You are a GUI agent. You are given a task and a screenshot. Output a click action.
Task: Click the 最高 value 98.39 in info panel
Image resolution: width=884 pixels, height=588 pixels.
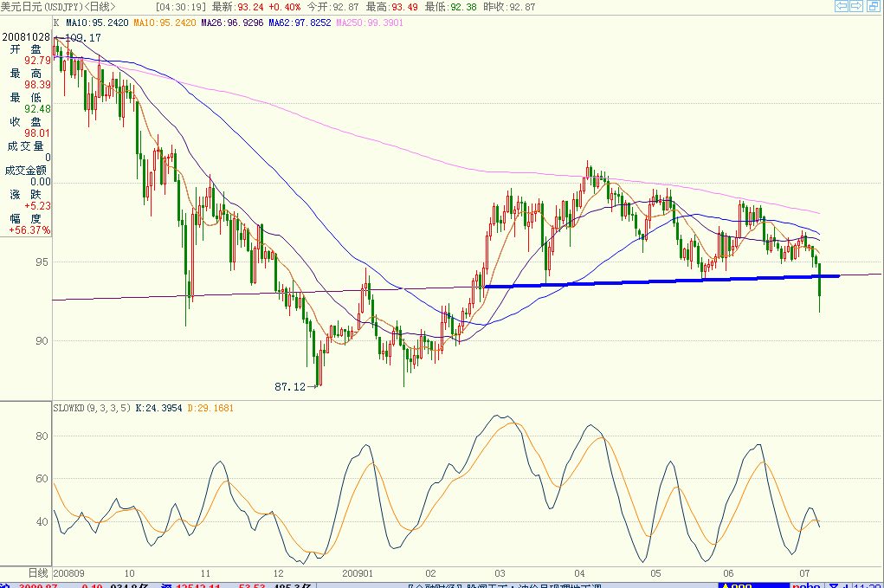pos(37,85)
